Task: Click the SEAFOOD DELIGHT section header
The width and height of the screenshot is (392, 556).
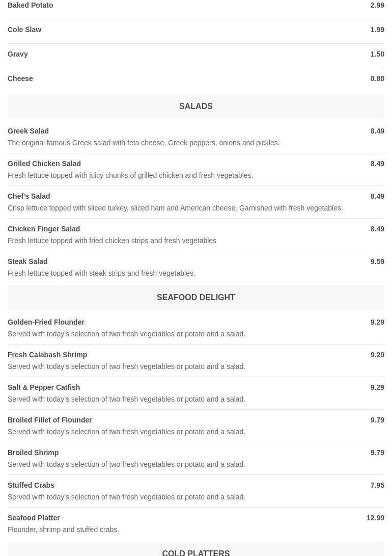Action: [x=196, y=297]
